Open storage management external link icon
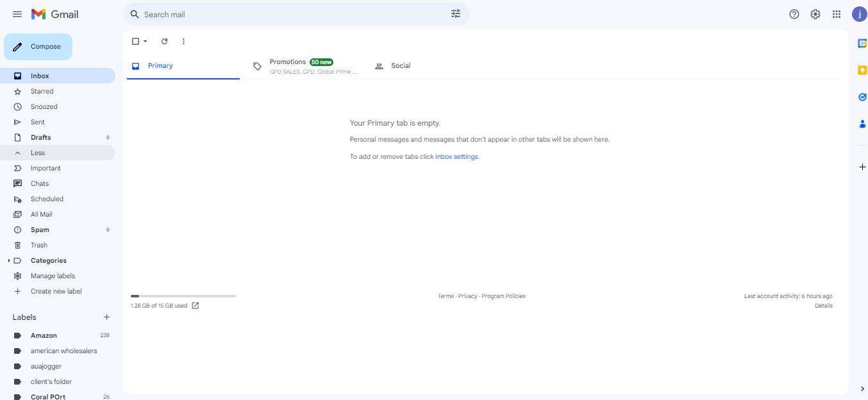 (196, 306)
